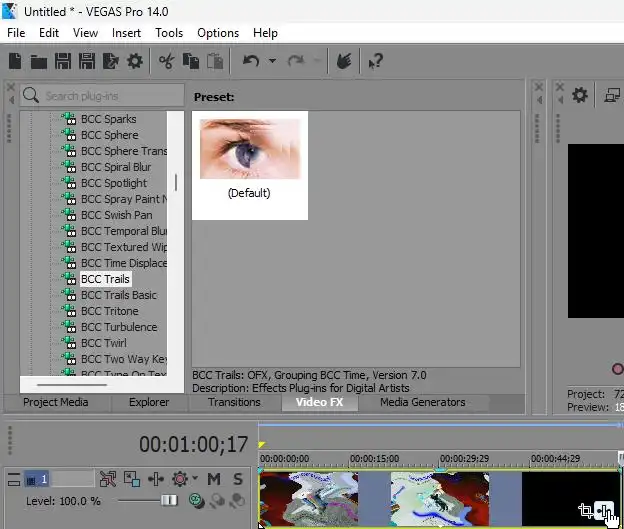Click the Undo arrow

pyautogui.click(x=251, y=61)
